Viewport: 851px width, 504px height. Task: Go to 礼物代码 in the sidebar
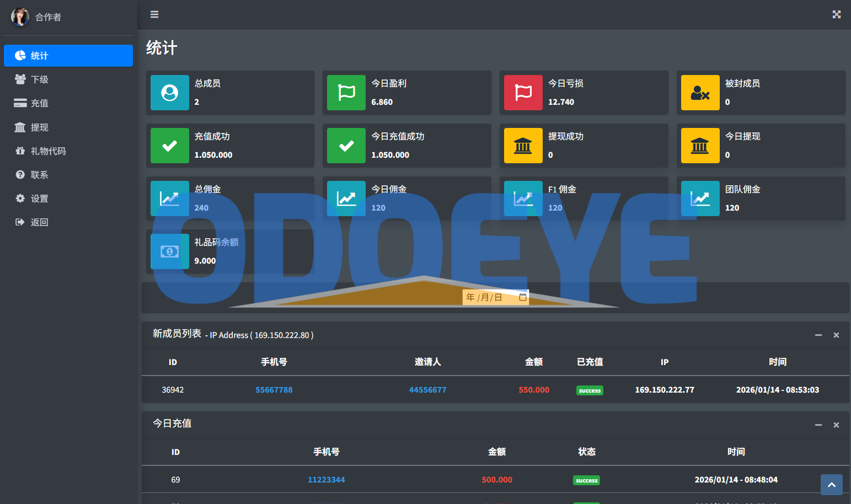48,151
